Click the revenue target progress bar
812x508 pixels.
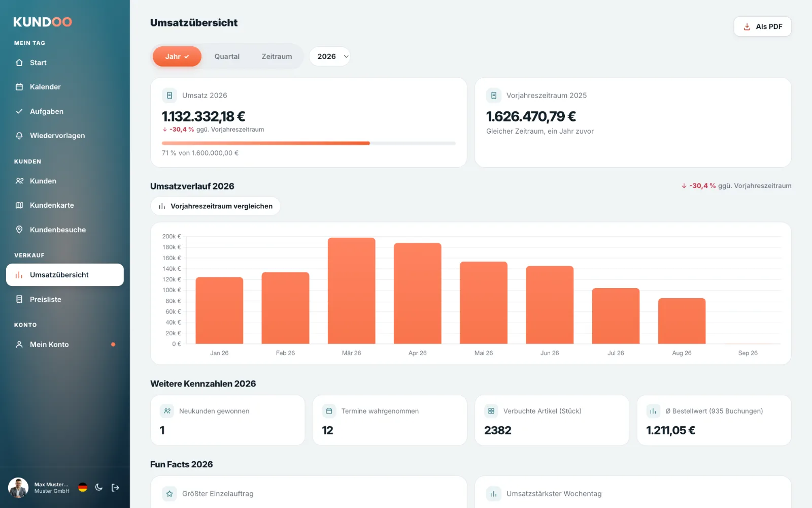pyautogui.click(x=309, y=143)
